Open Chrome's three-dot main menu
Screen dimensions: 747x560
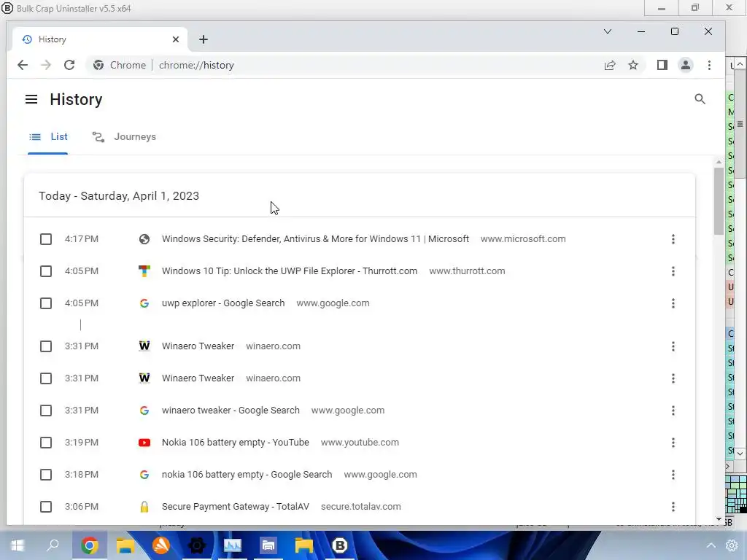tap(709, 65)
